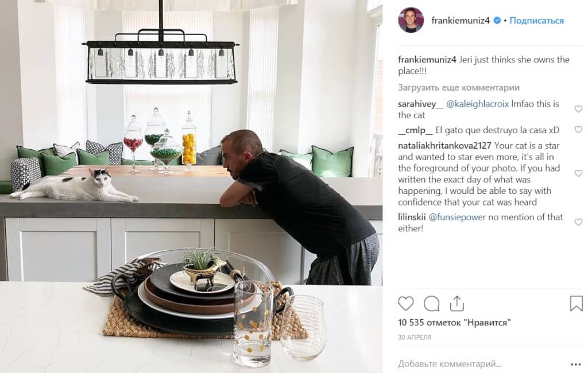View the 10 535 likes list

(454, 323)
